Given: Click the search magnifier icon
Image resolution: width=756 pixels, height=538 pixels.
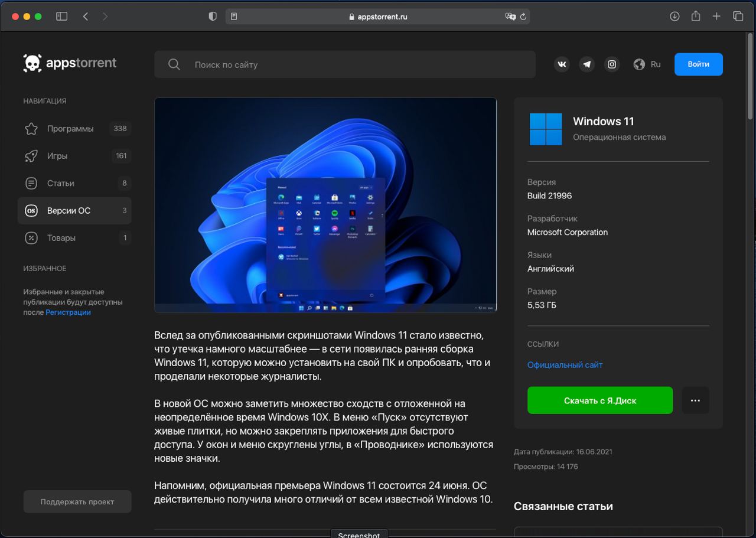Looking at the screenshot, I should click(x=174, y=64).
